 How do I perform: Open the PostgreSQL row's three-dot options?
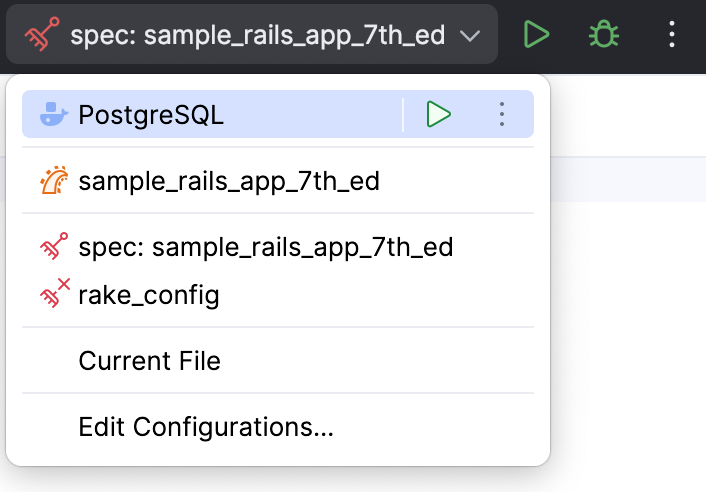502,115
